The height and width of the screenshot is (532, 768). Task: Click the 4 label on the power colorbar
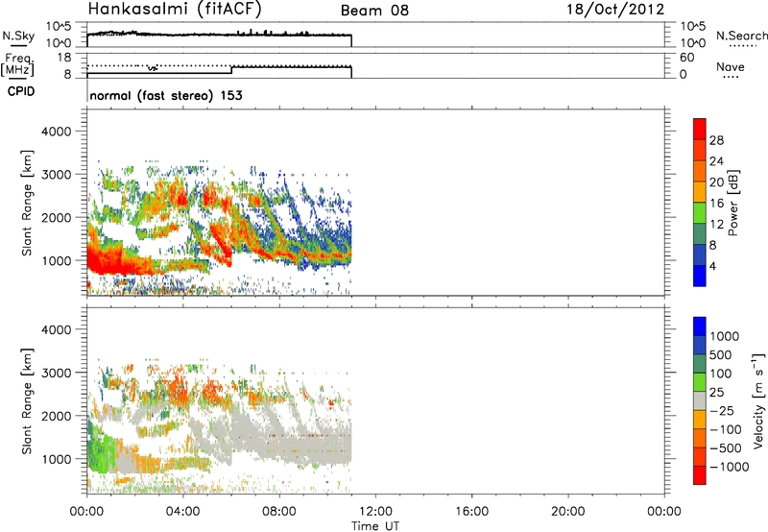coord(712,266)
